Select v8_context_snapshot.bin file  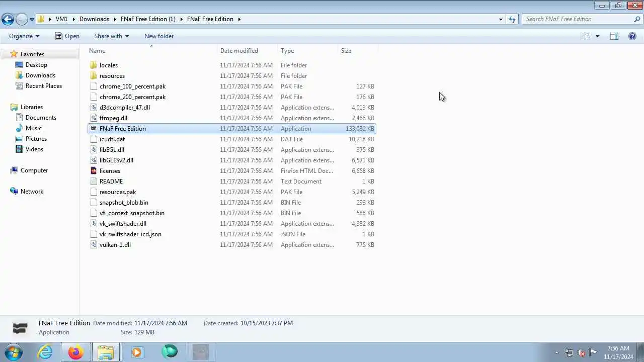point(132,213)
